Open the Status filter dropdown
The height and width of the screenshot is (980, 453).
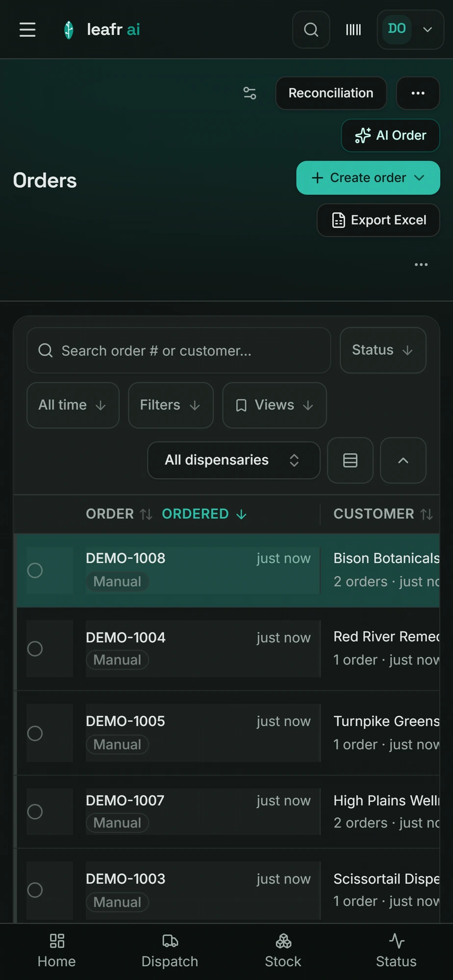coord(383,350)
